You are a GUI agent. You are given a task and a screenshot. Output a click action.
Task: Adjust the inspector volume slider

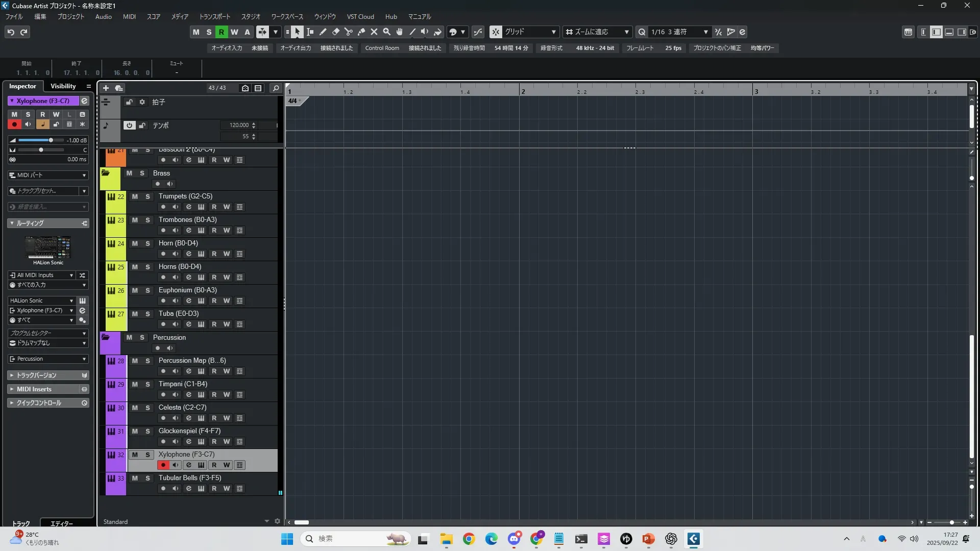click(x=51, y=140)
